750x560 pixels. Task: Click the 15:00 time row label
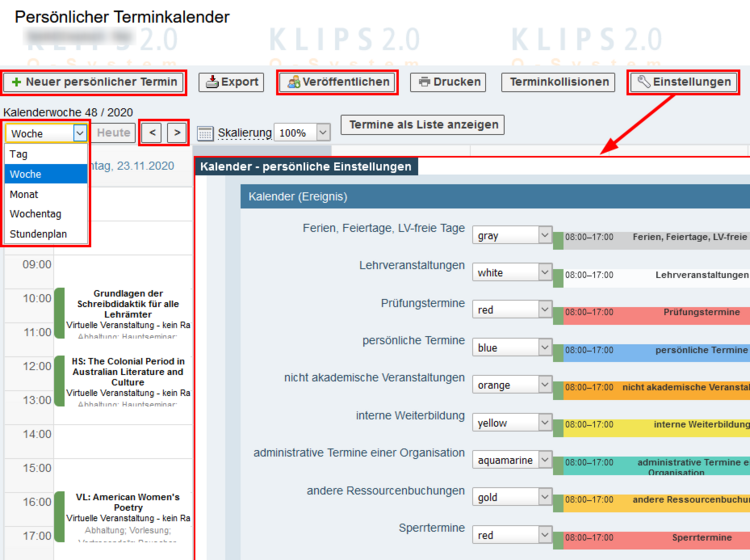(37, 468)
